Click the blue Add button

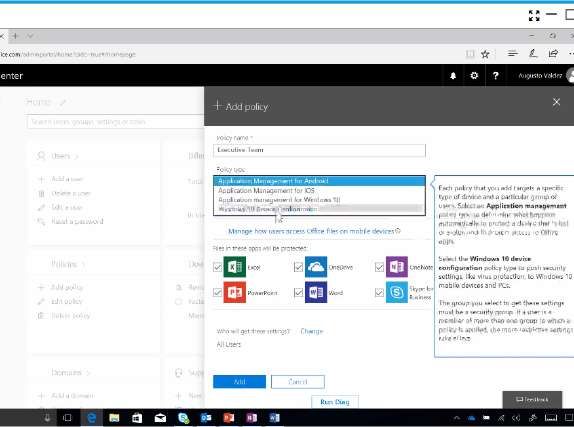[239, 382]
